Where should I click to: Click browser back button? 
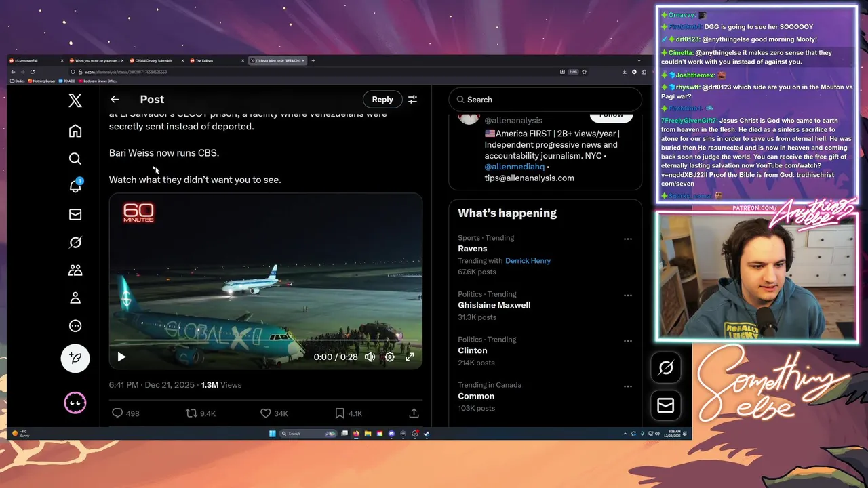pos(13,72)
